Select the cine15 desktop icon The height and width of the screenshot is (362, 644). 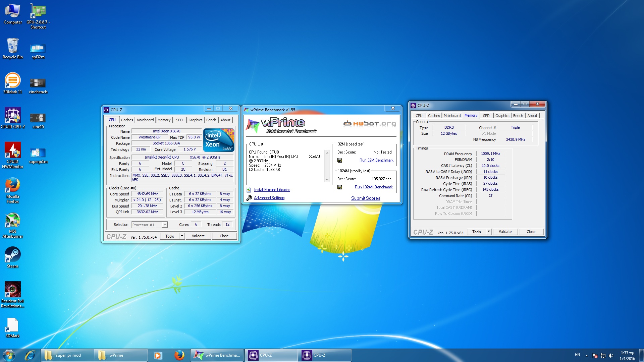coord(38,120)
